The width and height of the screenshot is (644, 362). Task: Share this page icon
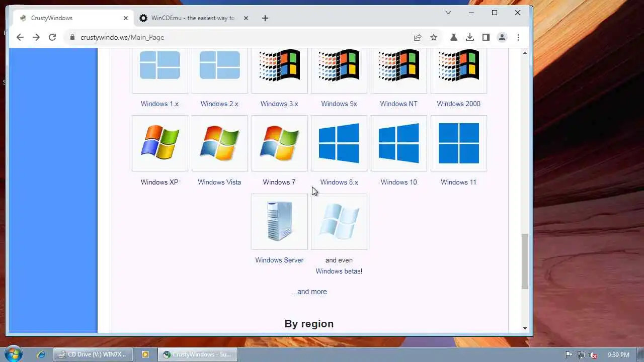[418, 37]
